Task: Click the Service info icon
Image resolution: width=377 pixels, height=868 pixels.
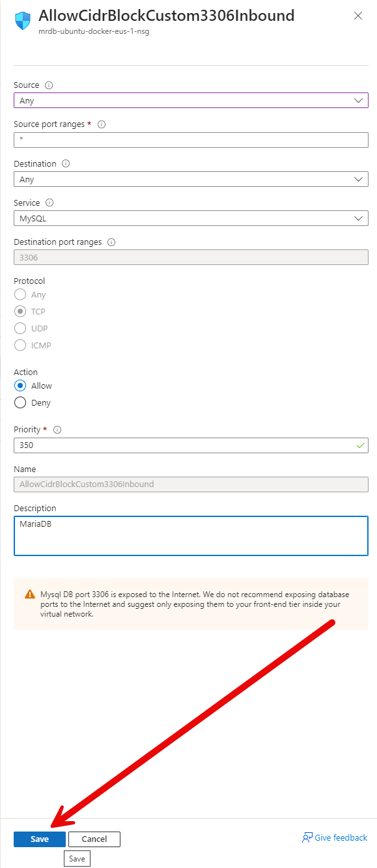Action: pyautogui.click(x=50, y=203)
